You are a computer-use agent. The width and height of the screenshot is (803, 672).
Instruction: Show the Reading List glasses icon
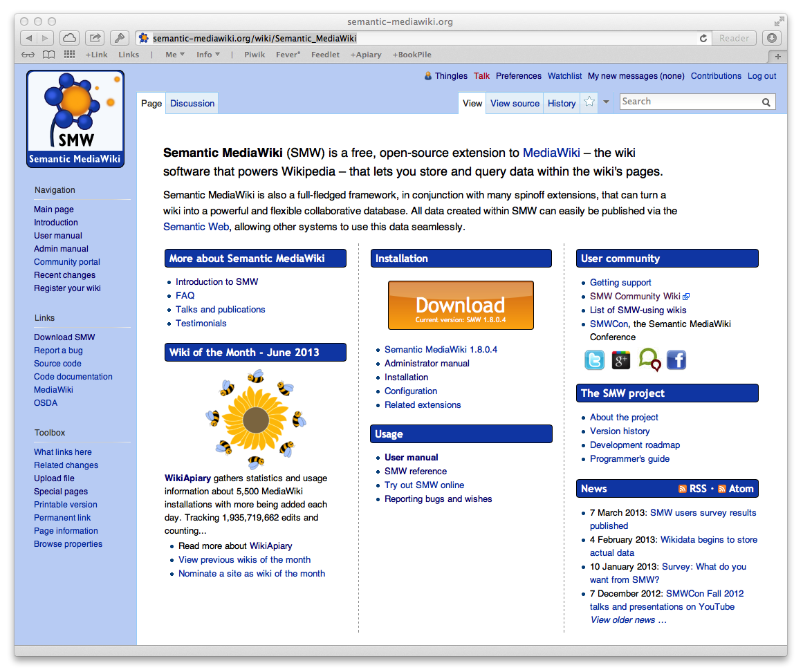(28, 55)
